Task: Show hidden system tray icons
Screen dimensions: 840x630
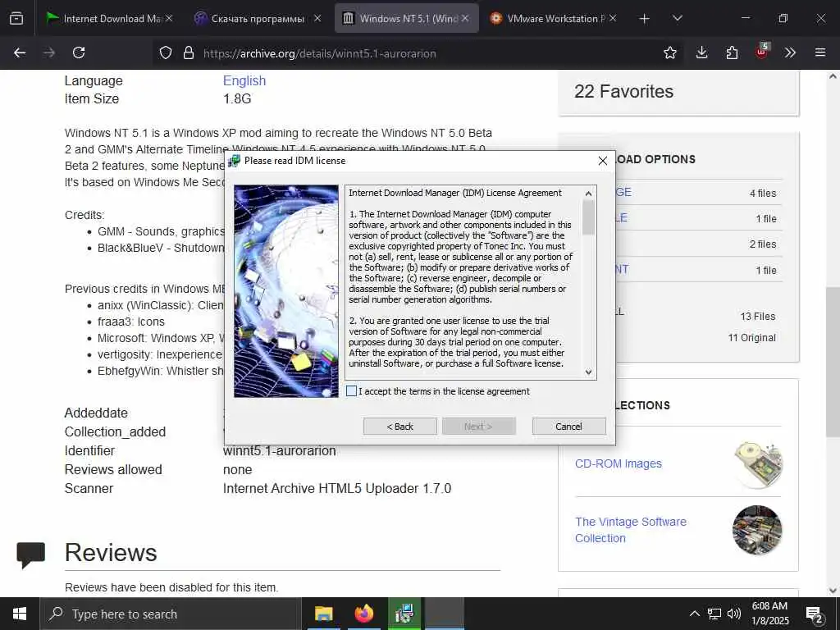Action: (x=694, y=614)
